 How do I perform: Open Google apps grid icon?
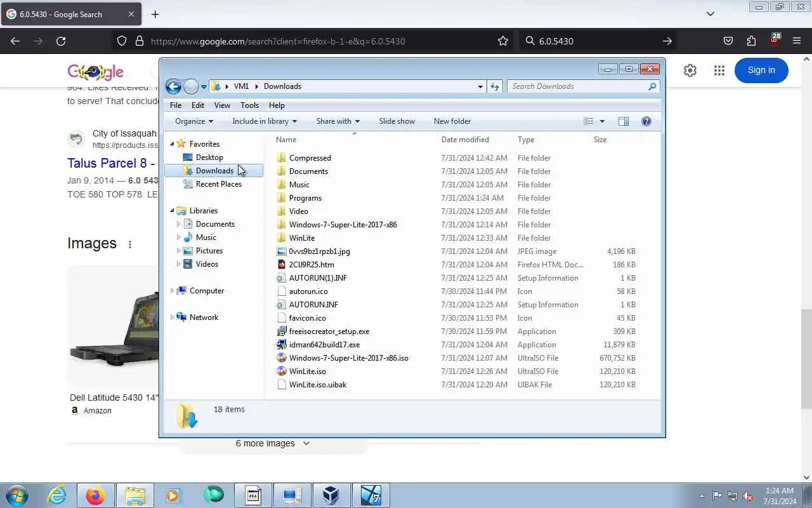point(719,71)
